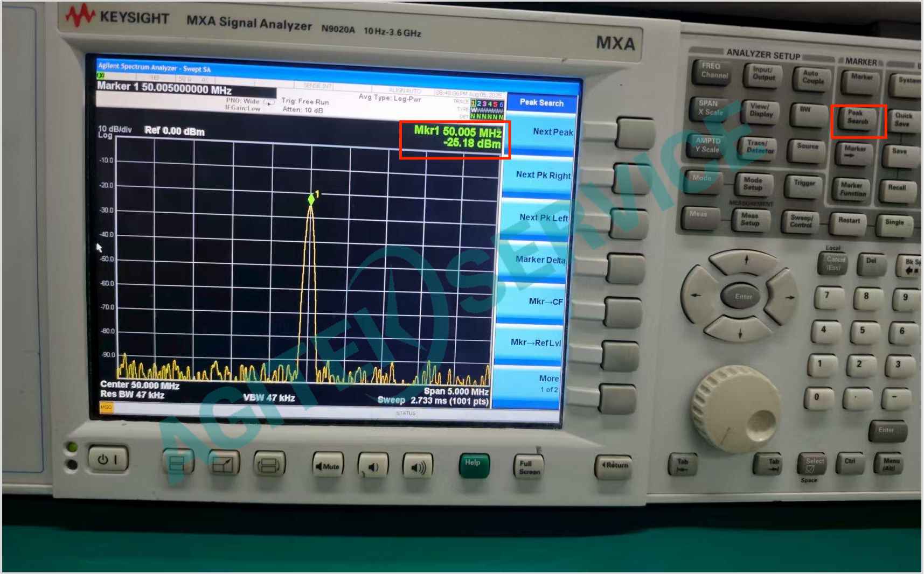Lower volume with the single-wave speaker key
Viewport: 924px width, 574px height.
coord(373,466)
